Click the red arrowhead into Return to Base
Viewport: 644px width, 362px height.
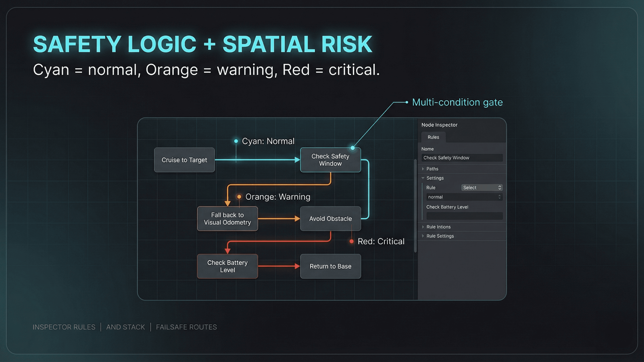(297, 266)
